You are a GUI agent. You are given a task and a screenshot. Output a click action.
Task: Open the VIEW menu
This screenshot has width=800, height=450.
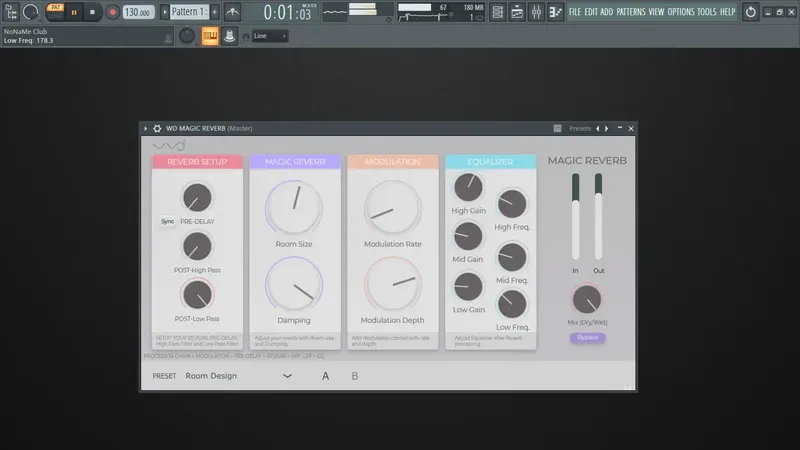click(656, 12)
